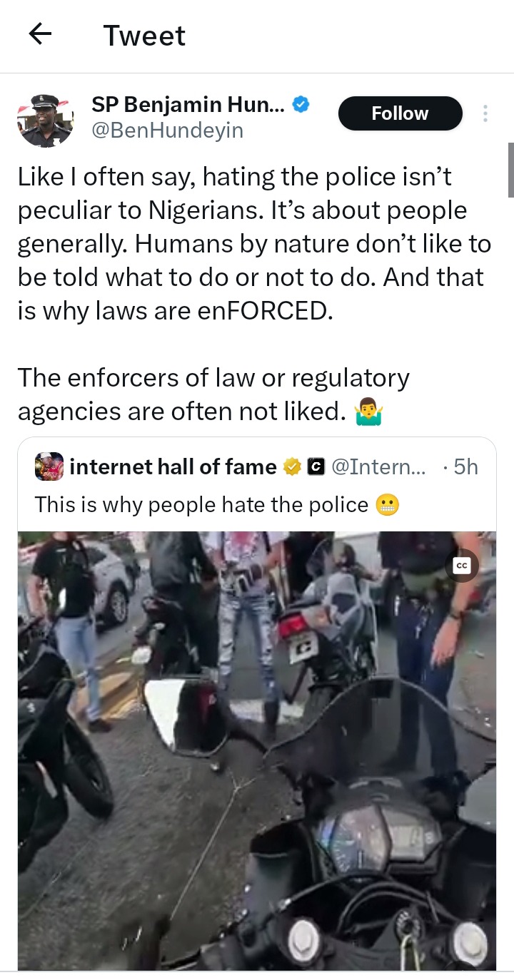Image resolution: width=514 pixels, height=980 pixels.
Task: Follow SP Benjamin Hundeyin
Action: click(400, 113)
